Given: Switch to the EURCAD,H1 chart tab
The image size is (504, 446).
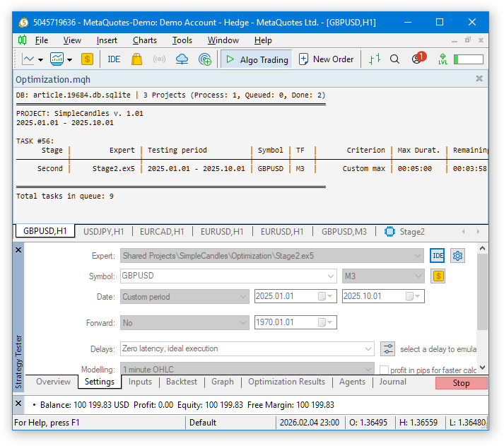Looking at the screenshot, I should (162, 232).
